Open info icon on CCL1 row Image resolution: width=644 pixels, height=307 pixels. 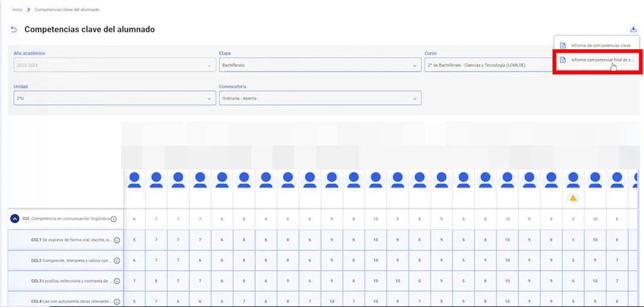tap(117, 240)
